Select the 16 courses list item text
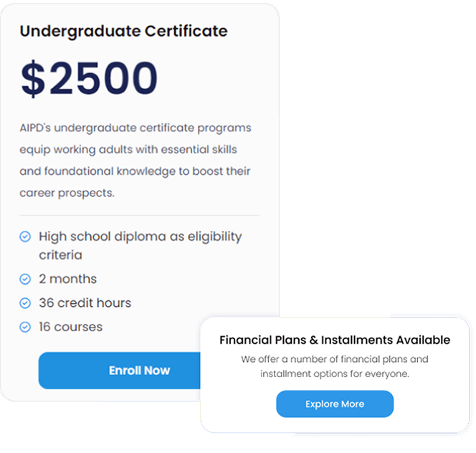This screenshot has width=476, height=453. [70, 327]
